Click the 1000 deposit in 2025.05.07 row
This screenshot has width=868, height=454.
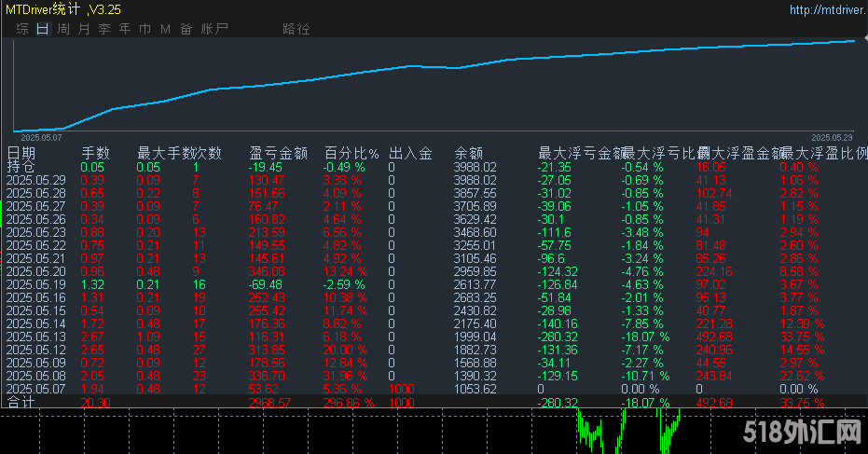click(401, 390)
